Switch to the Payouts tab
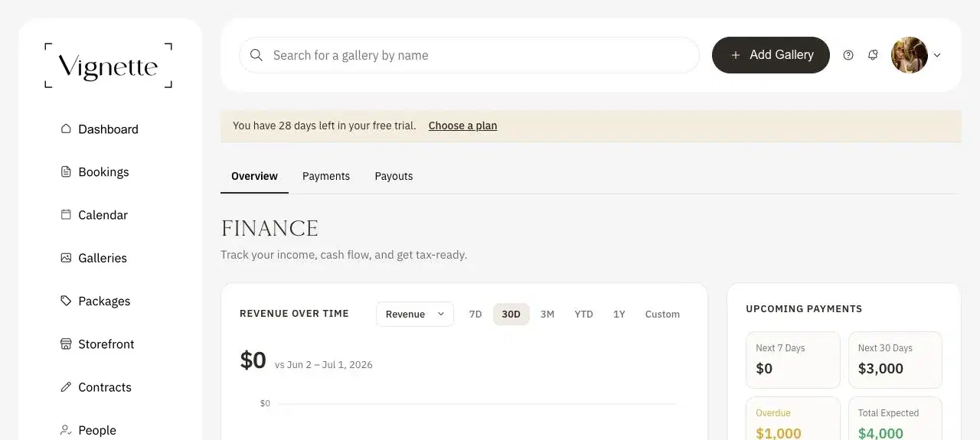Image resolution: width=980 pixels, height=440 pixels. click(394, 176)
